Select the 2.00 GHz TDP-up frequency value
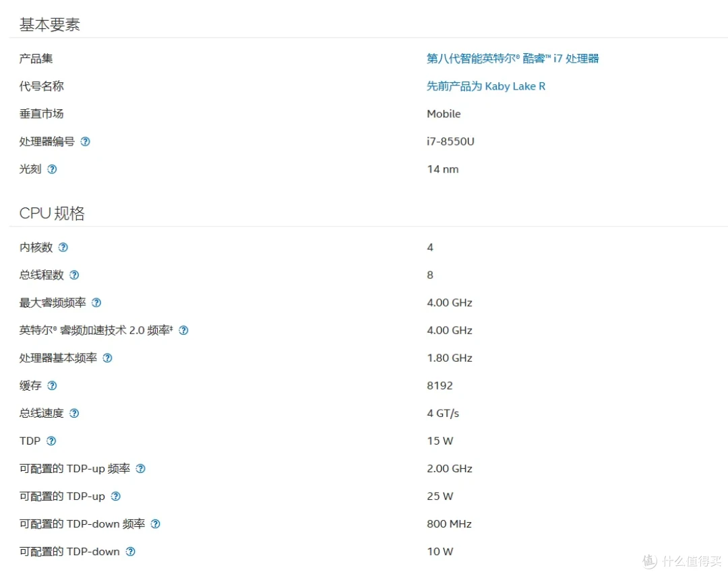This screenshot has height=576, width=728. [x=450, y=469]
